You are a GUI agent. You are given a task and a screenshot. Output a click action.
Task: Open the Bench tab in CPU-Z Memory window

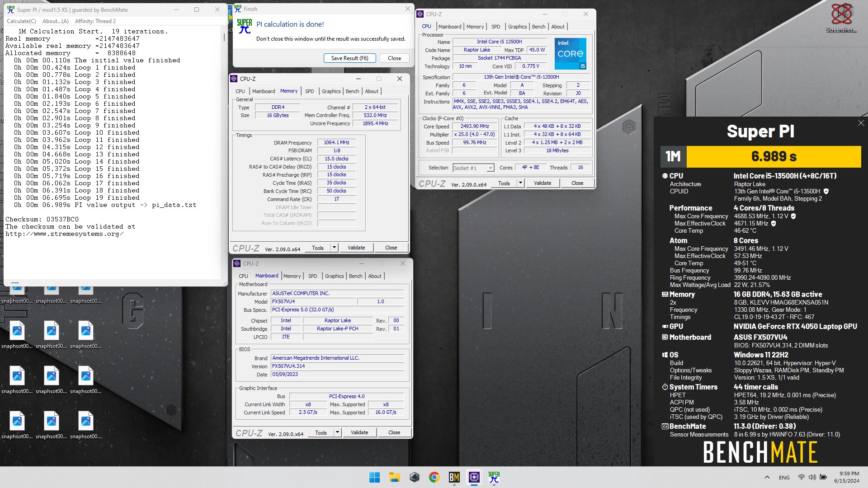352,91
